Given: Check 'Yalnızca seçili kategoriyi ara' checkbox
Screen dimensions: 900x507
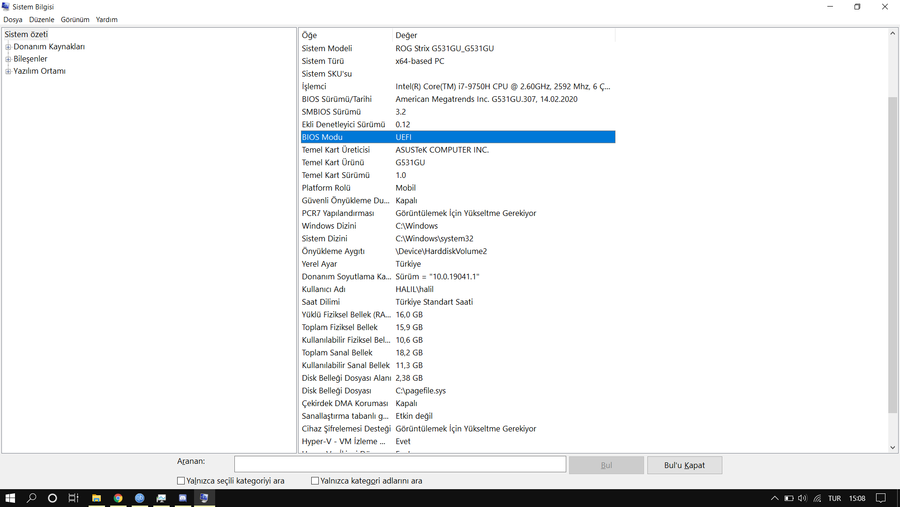Looking at the screenshot, I should (181, 481).
